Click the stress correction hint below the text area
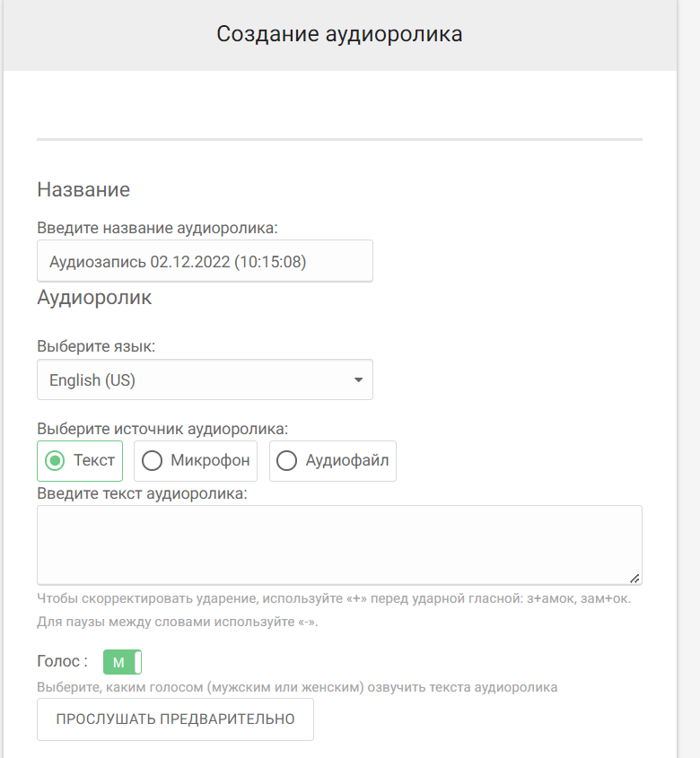Image resolution: width=700 pixels, height=758 pixels. click(334, 598)
